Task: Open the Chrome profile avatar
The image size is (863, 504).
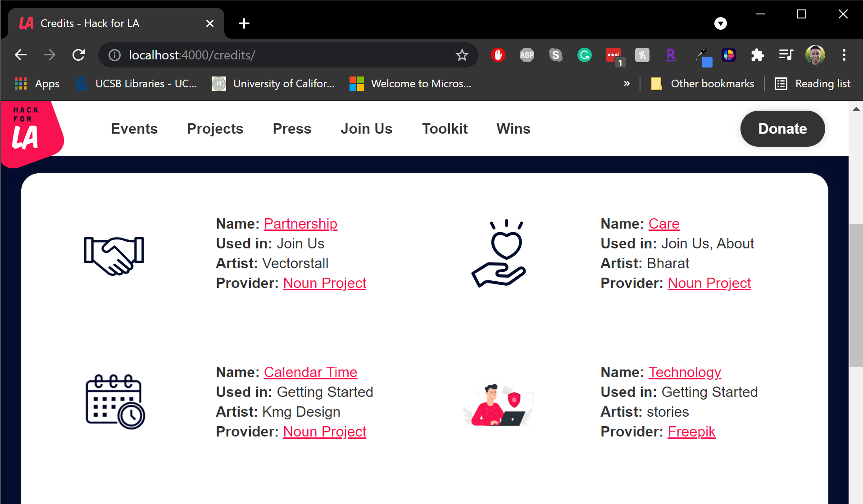Action: pos(815,55)
